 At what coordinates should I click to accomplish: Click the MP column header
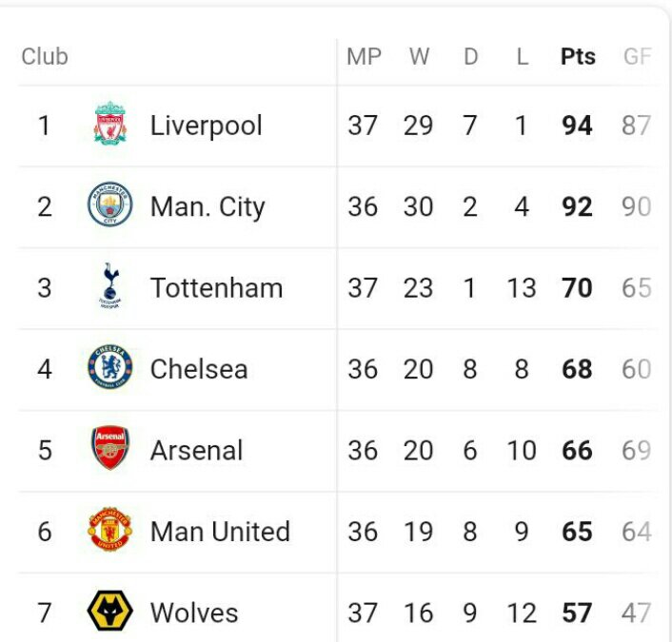[363, 57]
